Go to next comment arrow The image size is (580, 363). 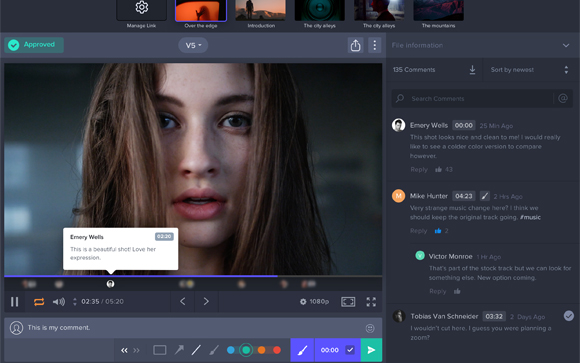[x=206, y=302]
